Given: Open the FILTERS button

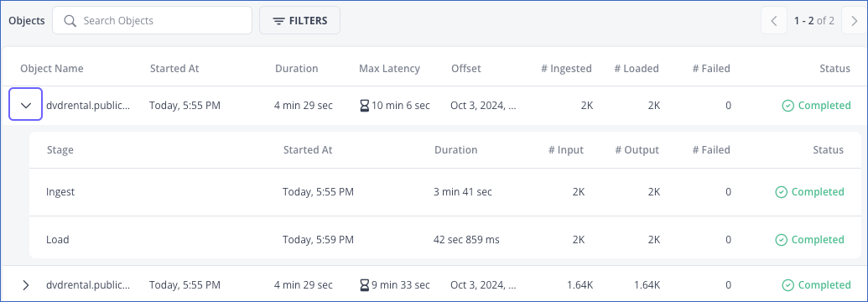Looking at the screenshot, I should click(299, 20).
